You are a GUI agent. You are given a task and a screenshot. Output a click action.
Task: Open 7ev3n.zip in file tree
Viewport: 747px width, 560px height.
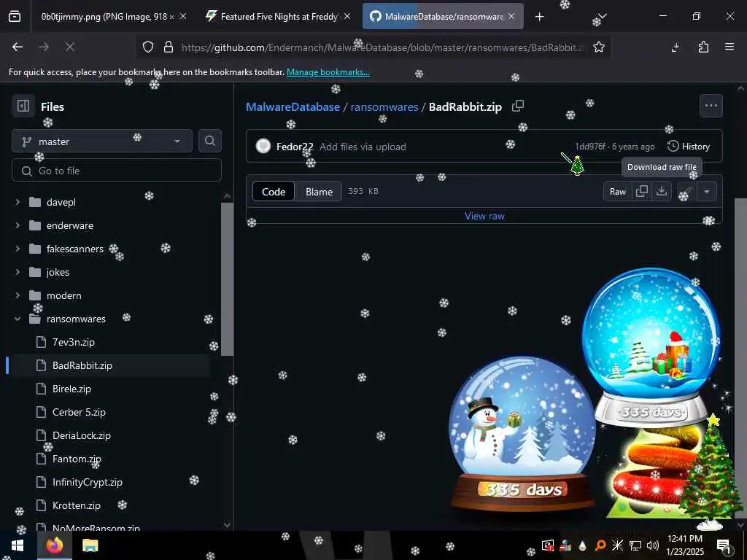pyautogui.click(x=74, y=342)
